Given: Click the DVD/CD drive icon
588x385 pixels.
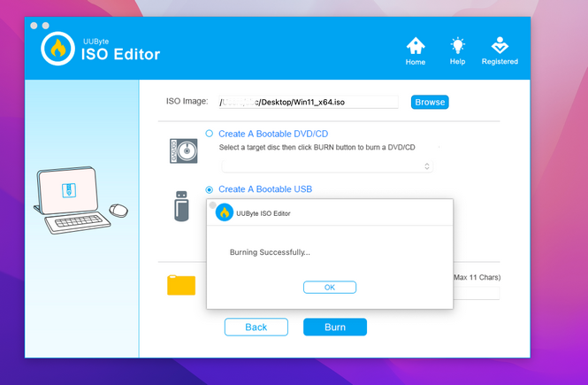Looking at the screenshot, I should pos(183,150).
